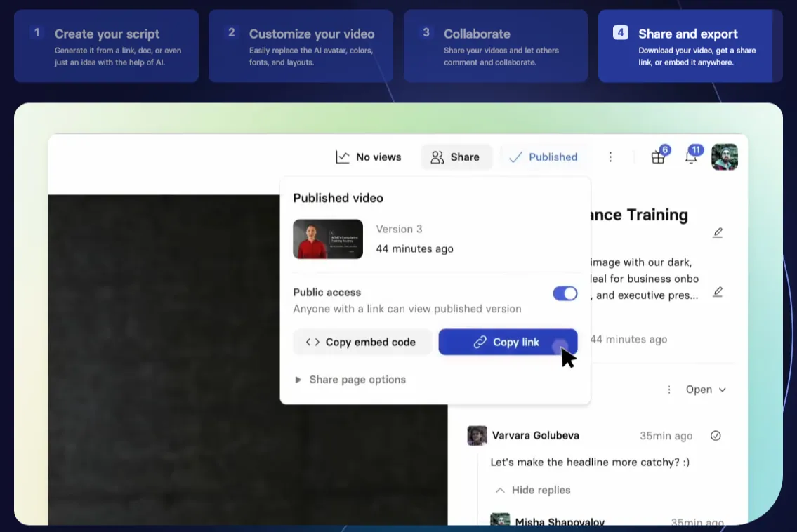Open the three-dot menu next to Published
This screenshot has width=797, height=532.
[610, 157]
